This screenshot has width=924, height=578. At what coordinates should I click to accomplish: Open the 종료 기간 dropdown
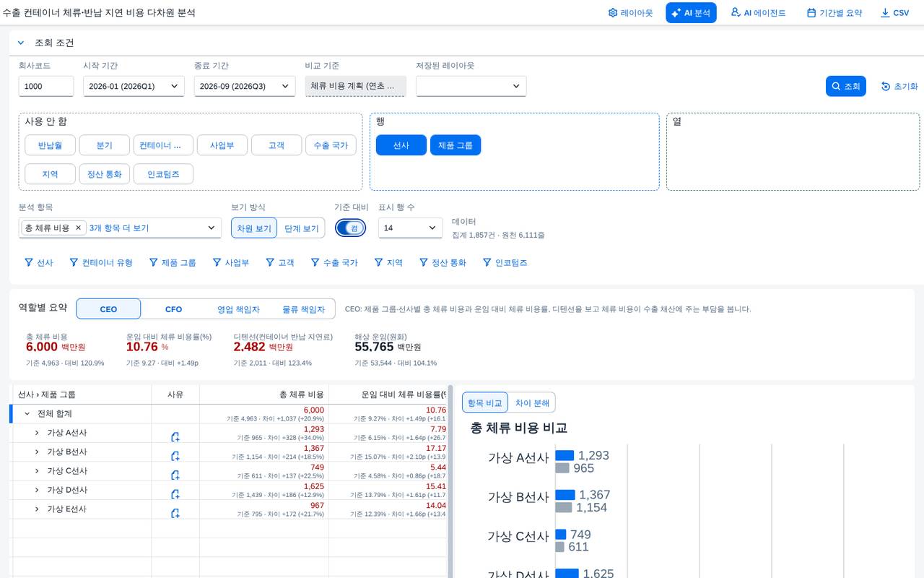point(245,86)
